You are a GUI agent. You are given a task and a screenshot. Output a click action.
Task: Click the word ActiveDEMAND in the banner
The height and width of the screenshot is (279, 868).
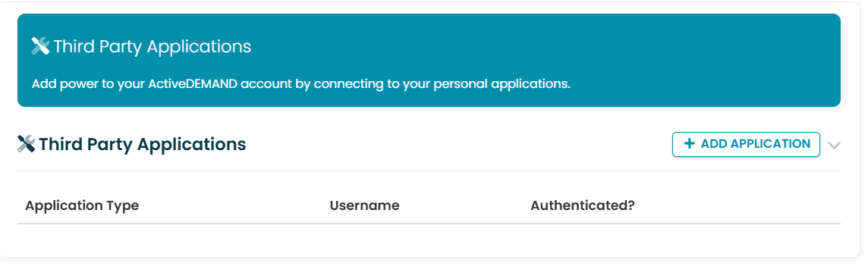[196, 84]
